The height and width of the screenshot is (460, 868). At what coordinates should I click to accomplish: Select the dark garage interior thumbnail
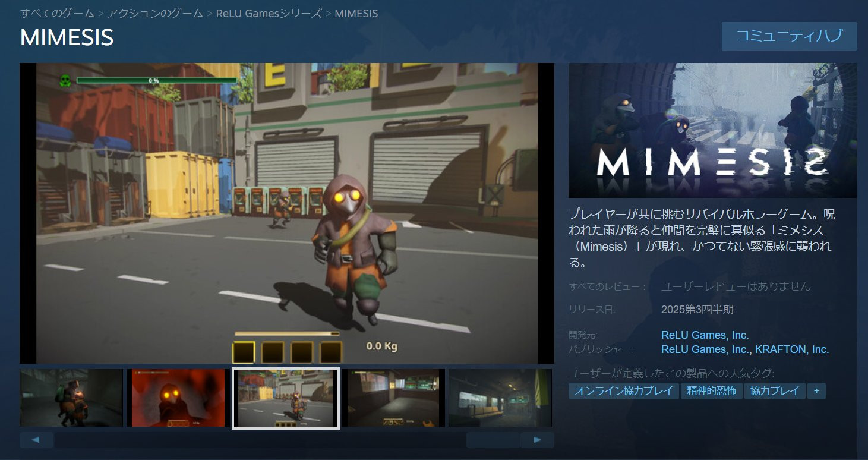point(393,398)
